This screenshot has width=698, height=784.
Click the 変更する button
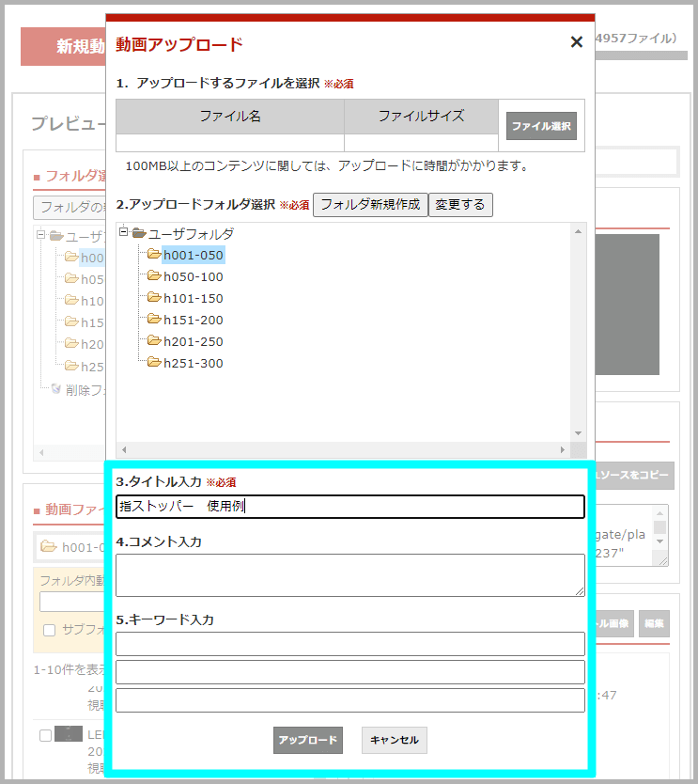tap(460, 205)
